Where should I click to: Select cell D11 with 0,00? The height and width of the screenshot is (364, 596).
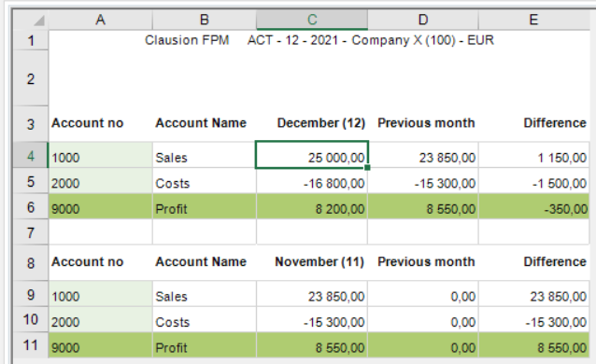(x=423, y=345)
